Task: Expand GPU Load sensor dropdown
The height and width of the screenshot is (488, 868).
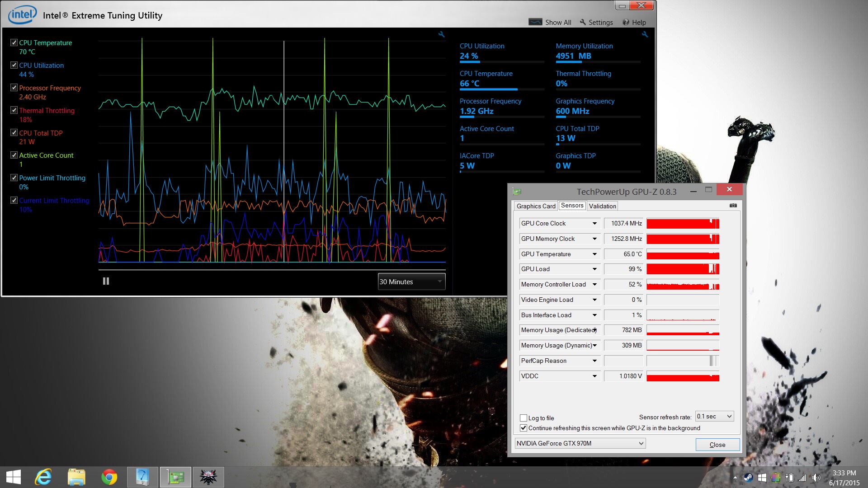Action: [594, 269]
